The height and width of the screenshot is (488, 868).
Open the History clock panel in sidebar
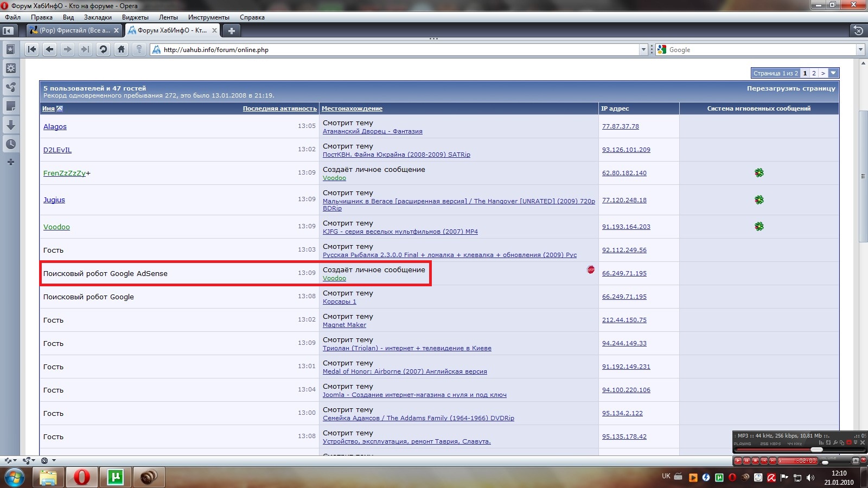click(10, 144)
